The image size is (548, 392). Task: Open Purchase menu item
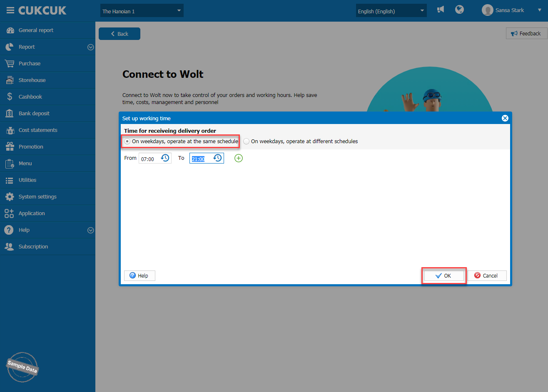tap(47, 64)
